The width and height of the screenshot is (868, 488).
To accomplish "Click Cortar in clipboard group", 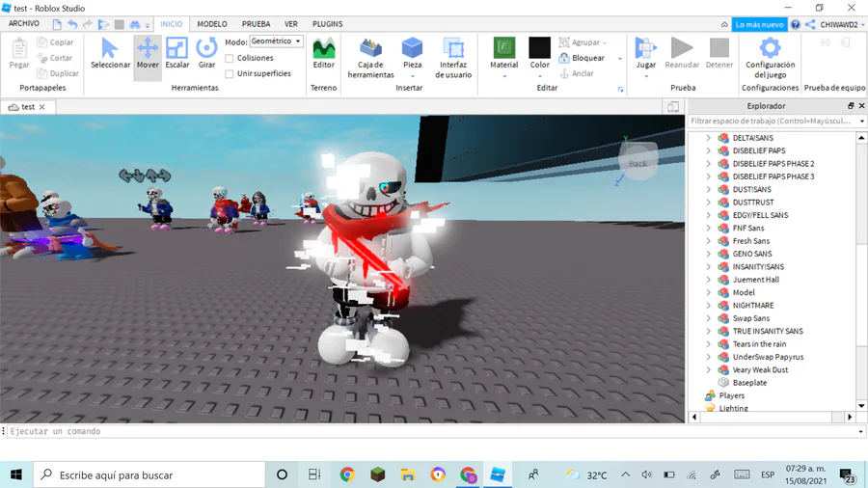I will [54, 58].
